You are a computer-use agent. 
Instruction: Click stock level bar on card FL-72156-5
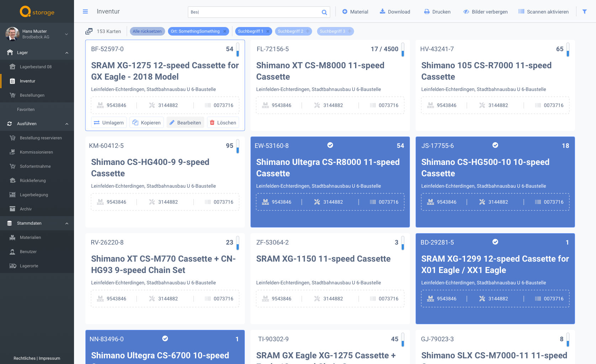pyautogui.click(x=403, y=49)
